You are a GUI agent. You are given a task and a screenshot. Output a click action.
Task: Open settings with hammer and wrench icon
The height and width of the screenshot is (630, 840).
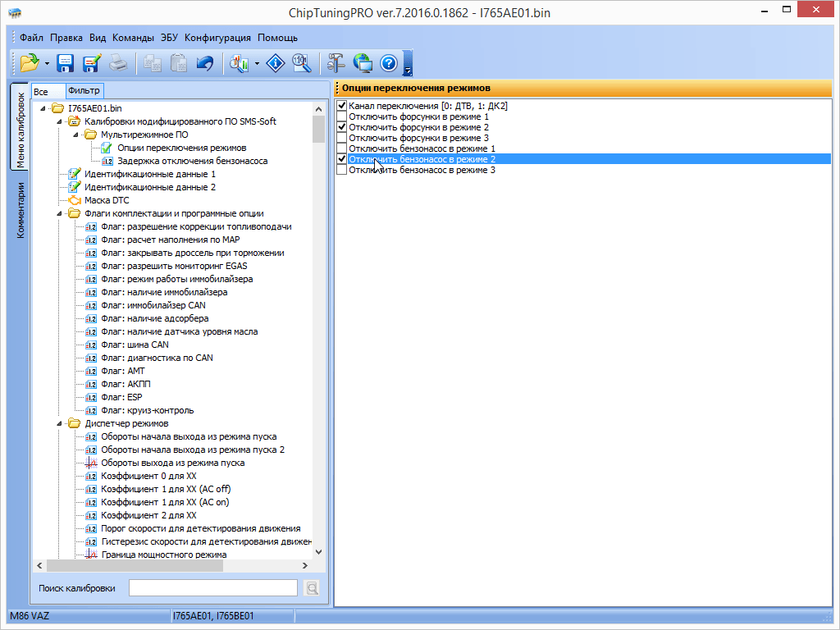(x=336, y=62)
